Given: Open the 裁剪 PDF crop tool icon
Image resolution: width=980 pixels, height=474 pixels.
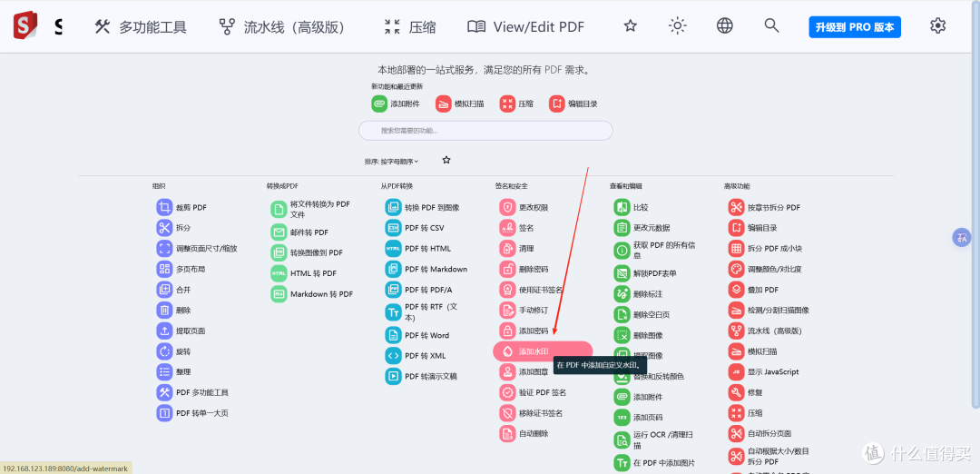Looking at the screenshot, I should (164, 207).
